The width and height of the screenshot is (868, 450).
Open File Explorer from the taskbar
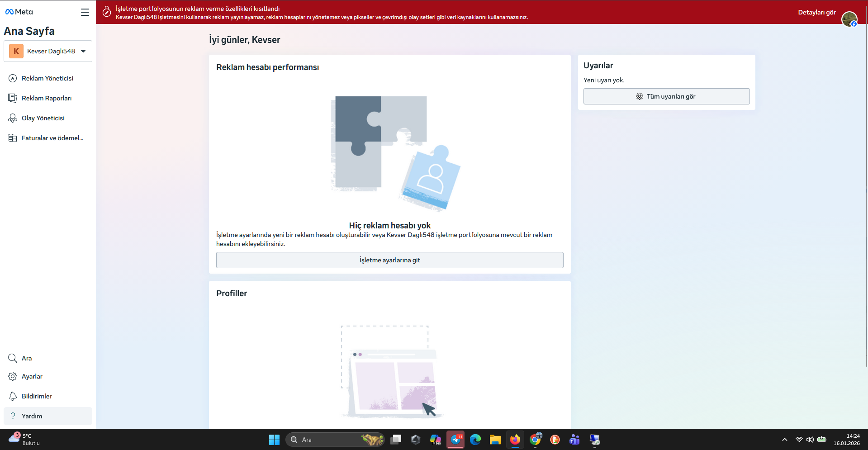[495, 440]
